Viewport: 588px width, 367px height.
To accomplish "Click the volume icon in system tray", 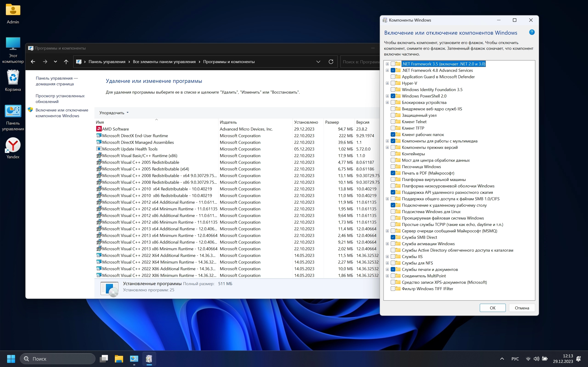I will point(536,359).
